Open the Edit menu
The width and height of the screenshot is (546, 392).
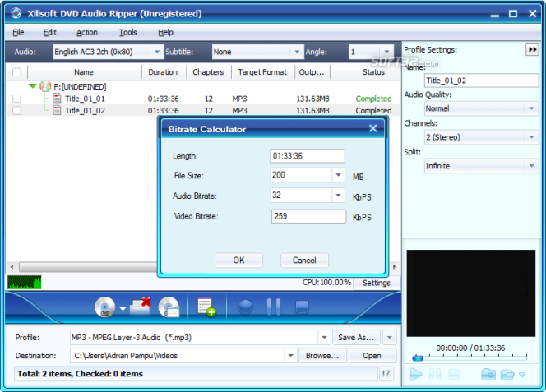coord(50,32)
